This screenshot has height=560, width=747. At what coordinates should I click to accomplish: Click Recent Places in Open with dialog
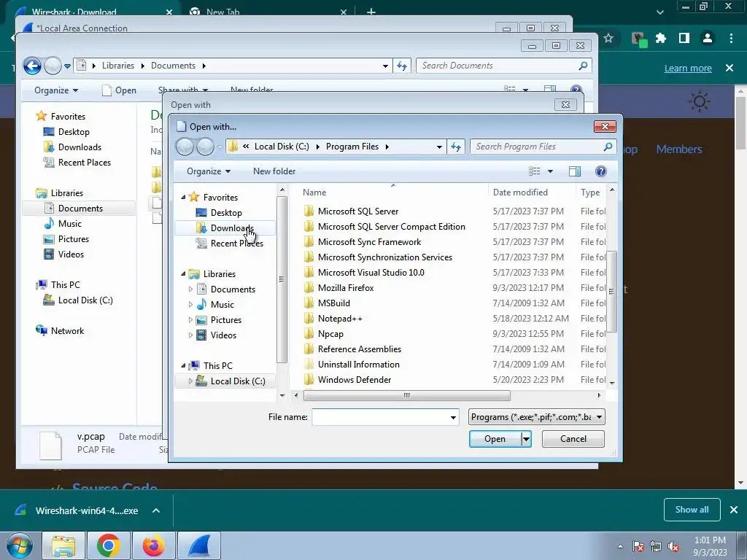(x=236, y=244)
